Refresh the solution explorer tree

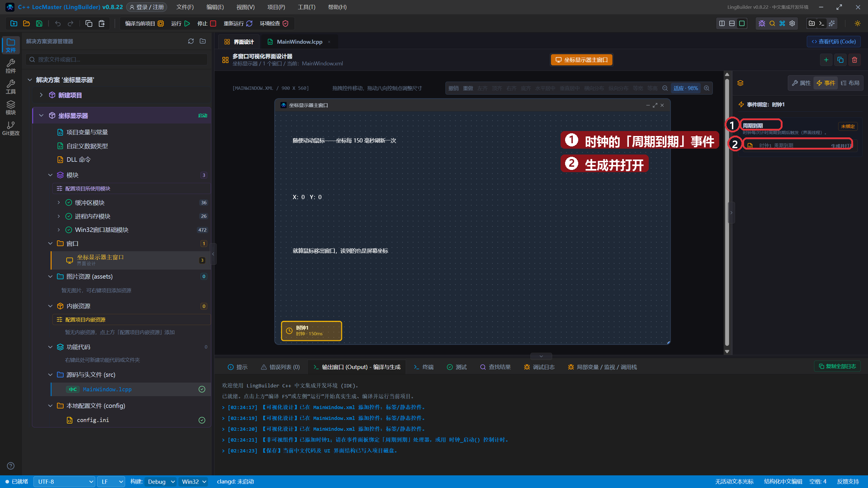pos(191,41)
